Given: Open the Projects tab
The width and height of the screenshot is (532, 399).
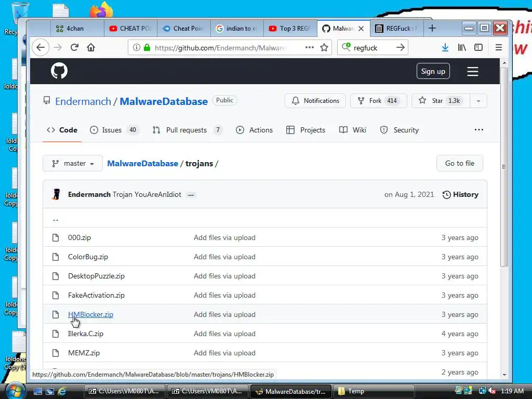Looking at the screenshot, I should (x=305, y=130).
